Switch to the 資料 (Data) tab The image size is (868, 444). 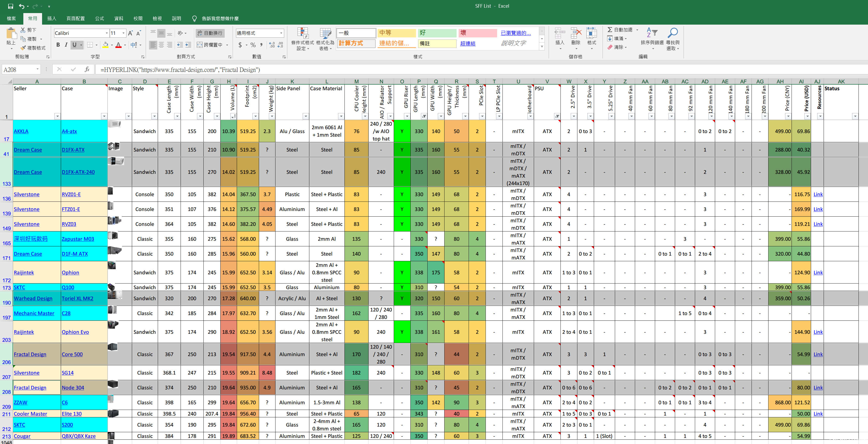click(x=119, y=18)
